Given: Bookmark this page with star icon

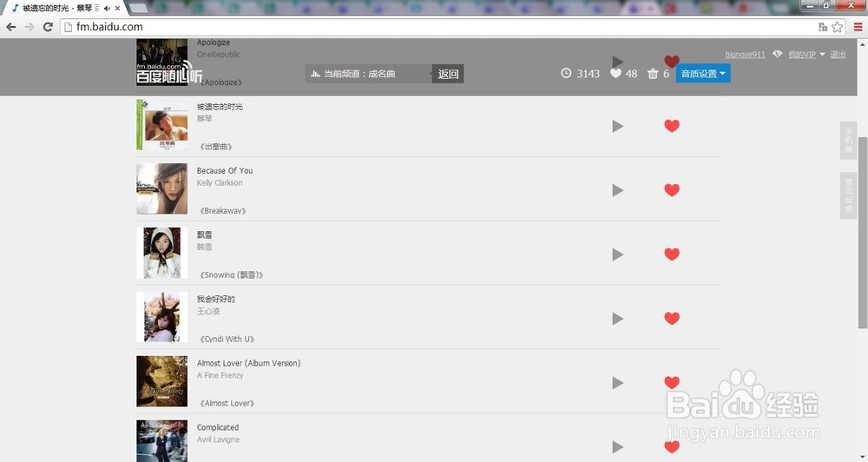Looking at the screenshot, I should click(837, 27).
